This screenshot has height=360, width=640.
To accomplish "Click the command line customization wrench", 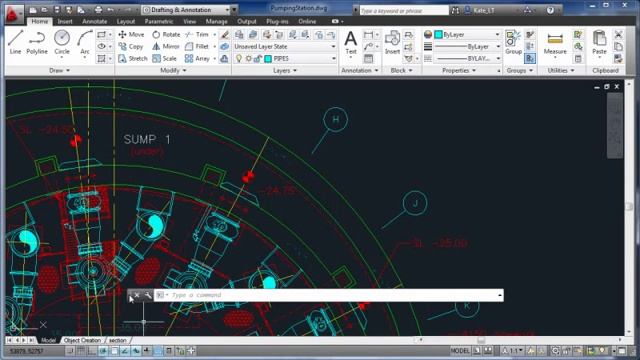I will coord(148,295).
